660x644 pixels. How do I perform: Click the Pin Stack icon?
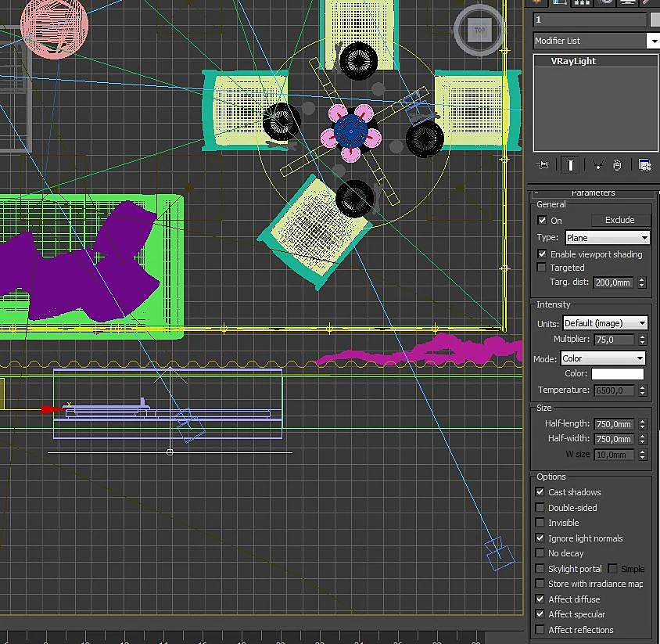(542, 164)
